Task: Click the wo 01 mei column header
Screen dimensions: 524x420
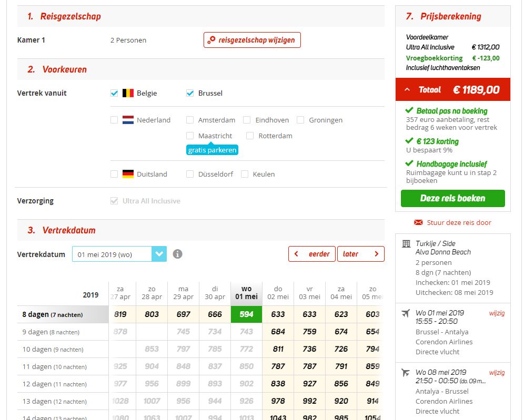Action: [246, 293]
